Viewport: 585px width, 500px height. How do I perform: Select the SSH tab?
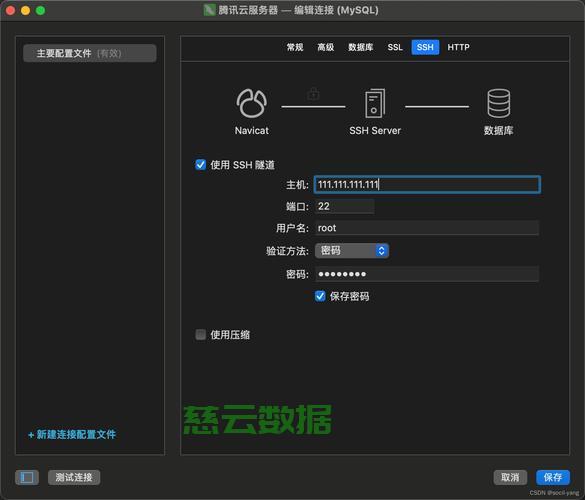425,47
